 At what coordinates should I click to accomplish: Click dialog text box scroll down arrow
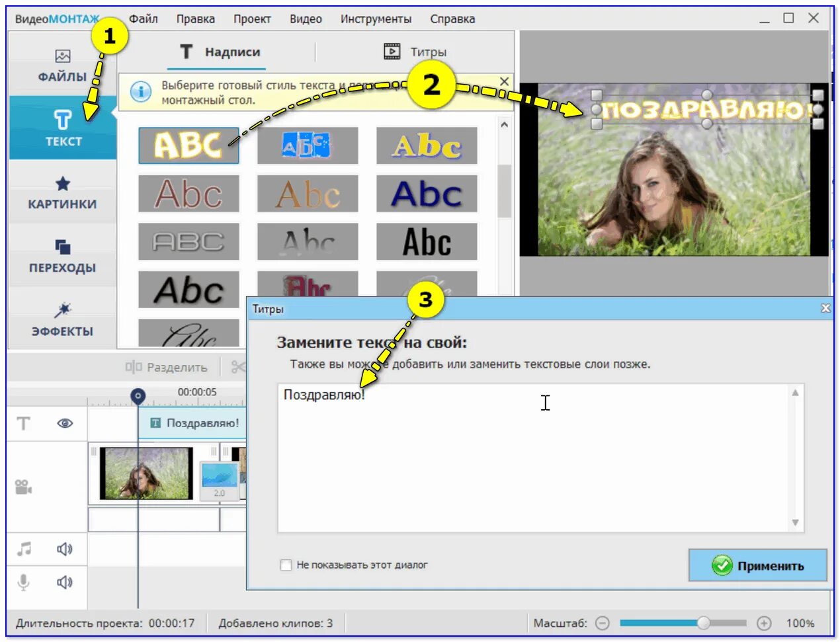795,522
